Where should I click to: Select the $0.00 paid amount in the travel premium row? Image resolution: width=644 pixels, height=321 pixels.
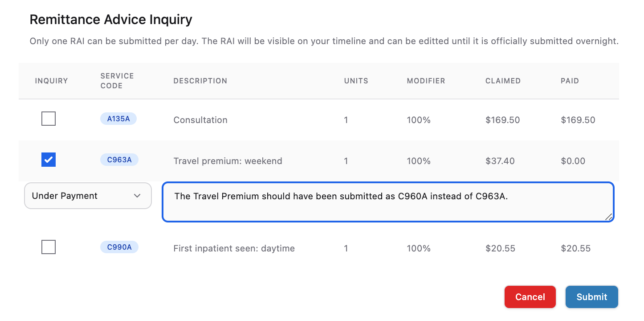(x=573, y=161)
